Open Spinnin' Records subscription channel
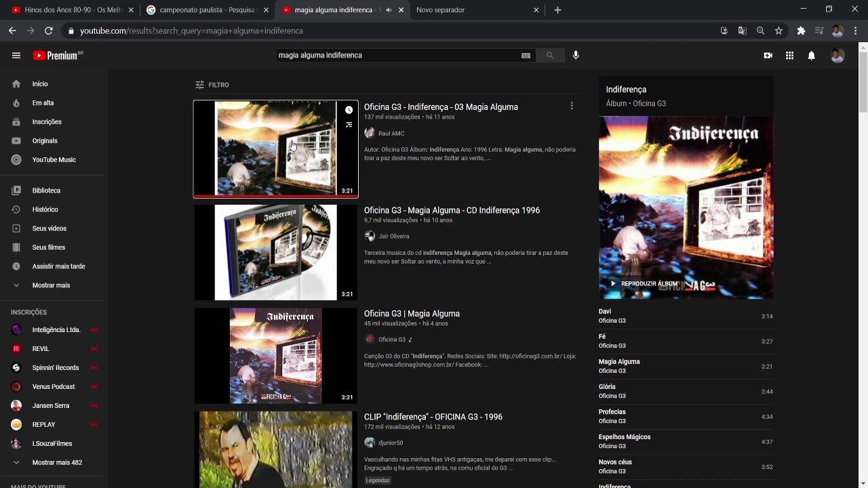 coord(54,368)
